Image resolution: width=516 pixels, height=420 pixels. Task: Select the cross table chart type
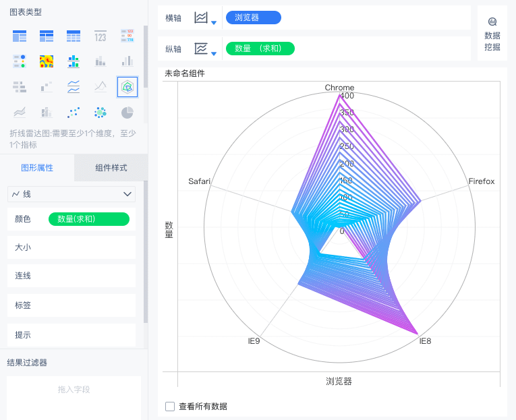tap(47, 36)
